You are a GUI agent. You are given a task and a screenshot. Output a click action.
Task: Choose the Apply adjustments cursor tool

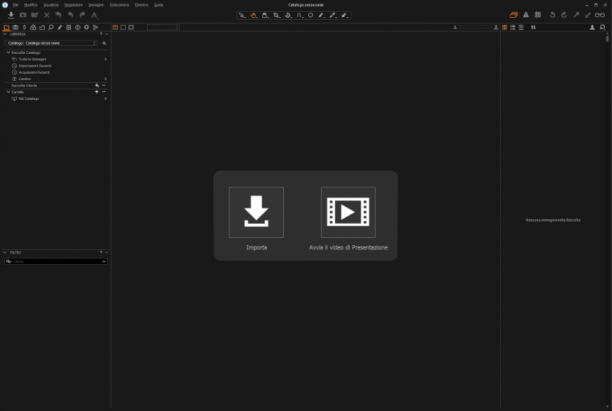(x=345, y=16)
